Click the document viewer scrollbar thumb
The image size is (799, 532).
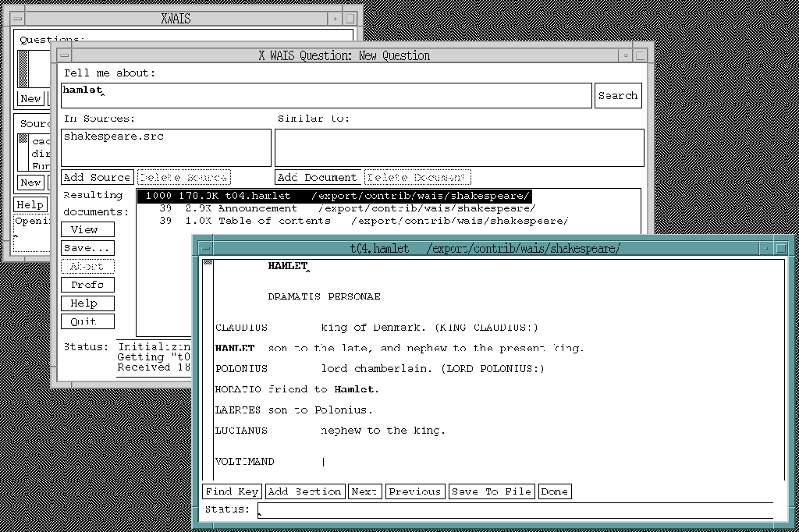click(x=208, y=263)
